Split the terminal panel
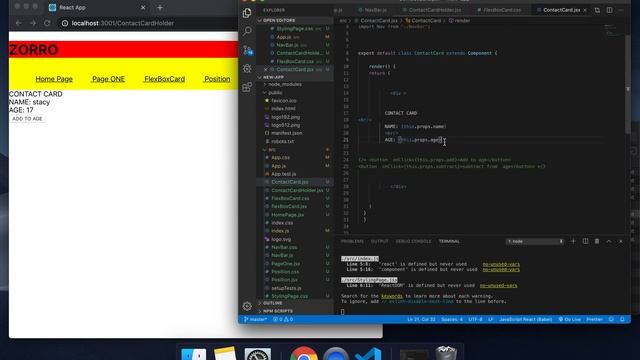 click(x=585, y=241)
